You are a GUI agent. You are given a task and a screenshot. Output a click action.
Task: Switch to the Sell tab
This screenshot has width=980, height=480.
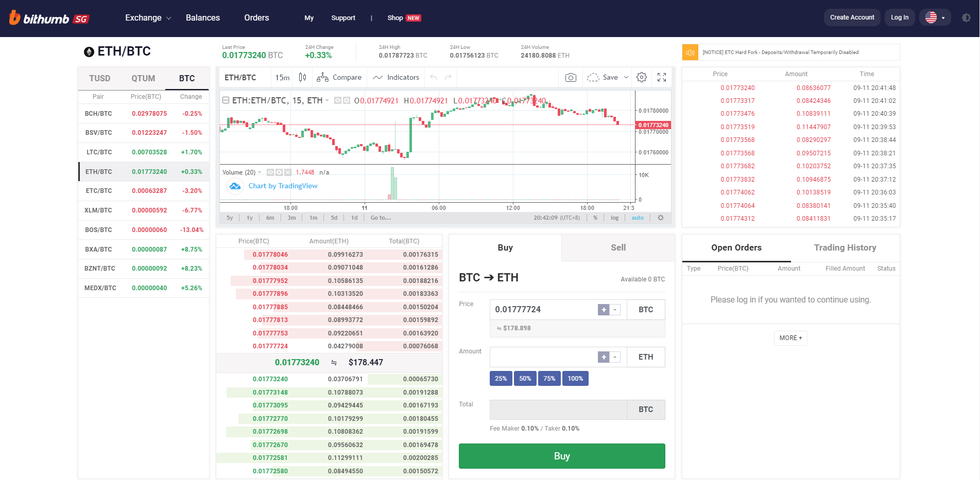click(618, 248)
